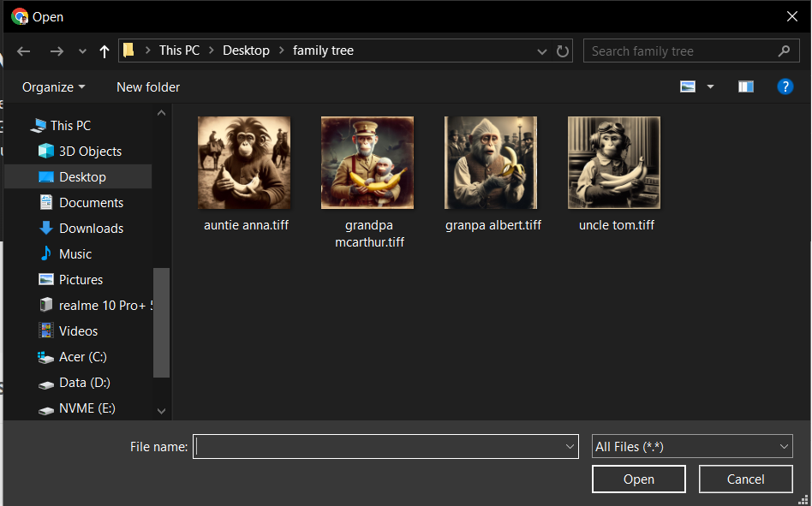Open the Pictures folder in the sidebar

[x=81, y=279]
